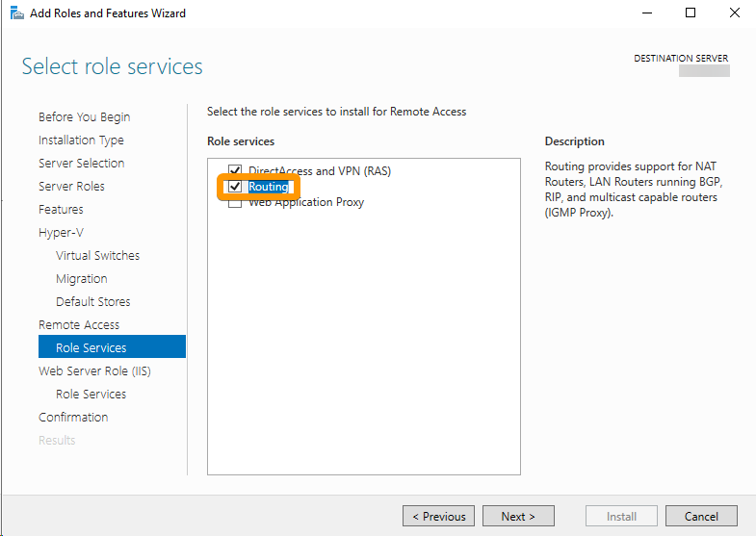This screenshot has height=536, width=756.
Task: Open Default Stores page
Action: point(92,302)
